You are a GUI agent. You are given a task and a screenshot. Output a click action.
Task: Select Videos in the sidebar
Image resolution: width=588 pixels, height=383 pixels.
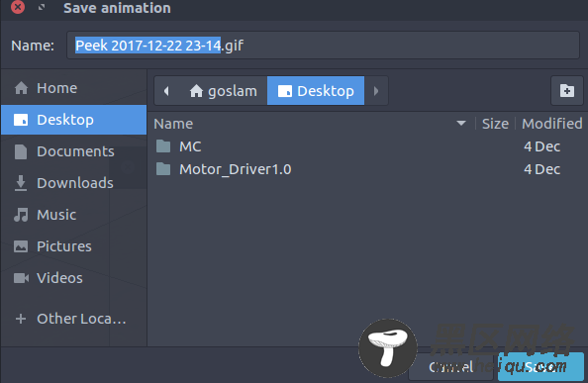click(73, 278)
